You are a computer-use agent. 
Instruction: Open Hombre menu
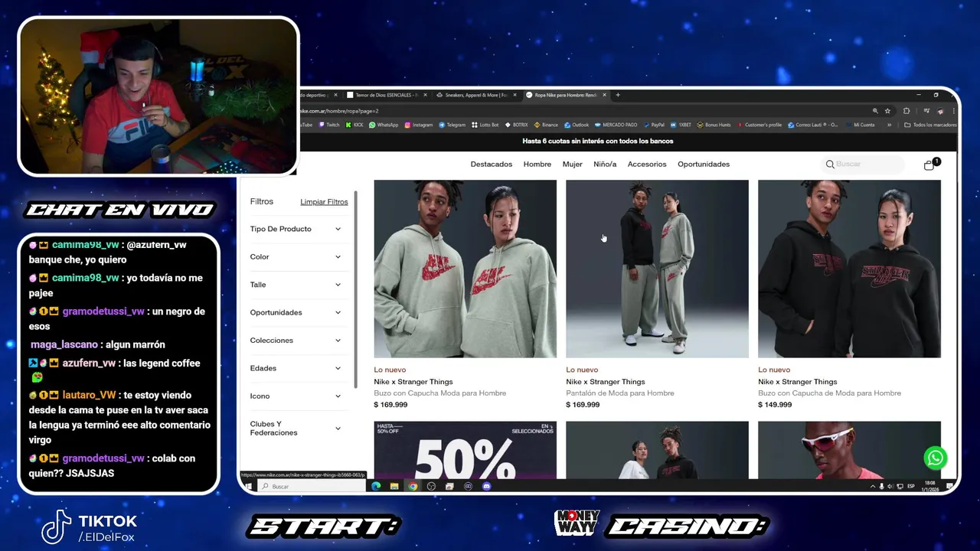(x=537, y=165)
